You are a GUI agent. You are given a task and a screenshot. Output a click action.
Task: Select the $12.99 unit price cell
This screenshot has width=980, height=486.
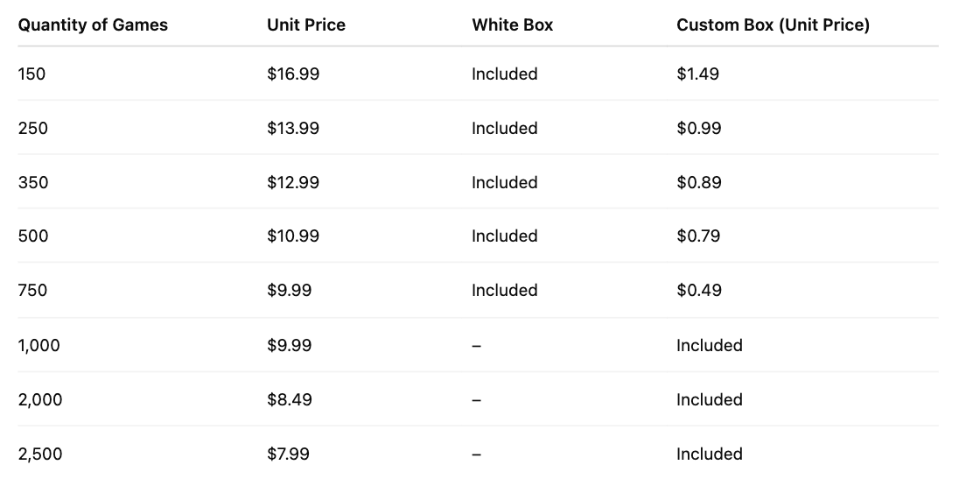pyautogui.click(x=293, y=183)
